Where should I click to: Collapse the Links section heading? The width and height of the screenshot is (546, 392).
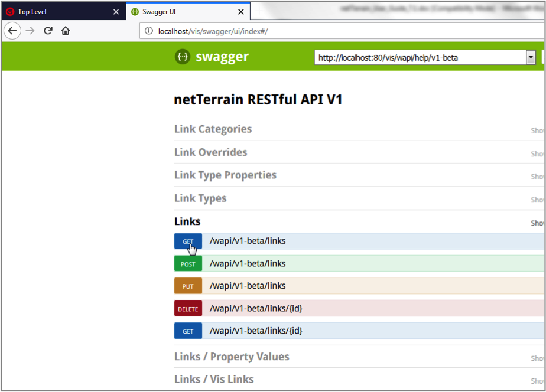pos(187,221)
